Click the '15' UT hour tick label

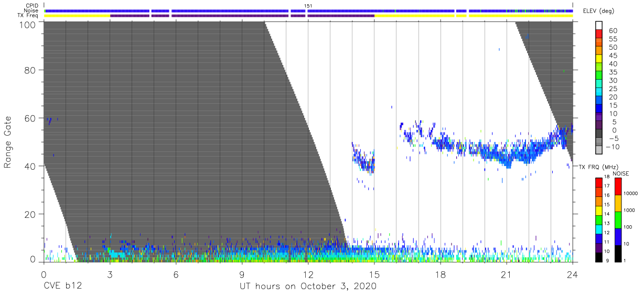pyautogui.click(x=374, y=274)
